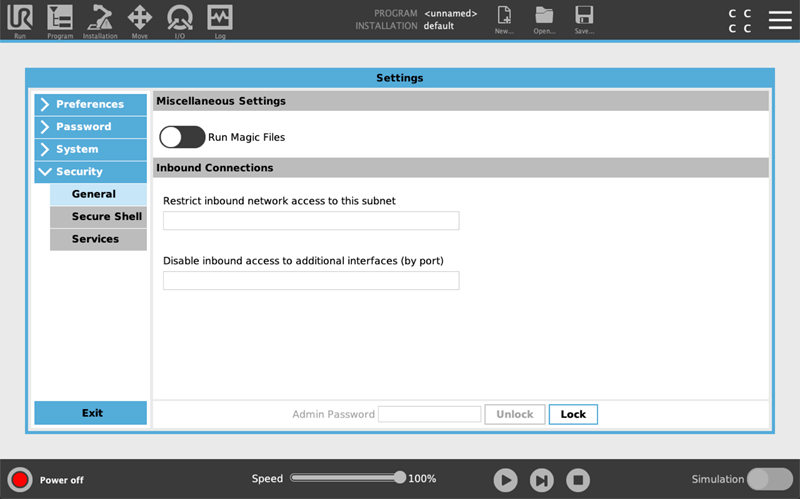
Task: Open the Log tab icon
Action: coord(220,18)
